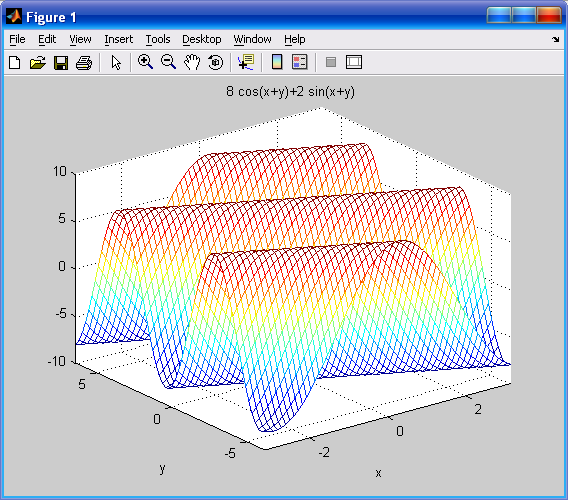Open the Insert menu
The height and width of the screenshot is (500, 568).
(118, 39)
